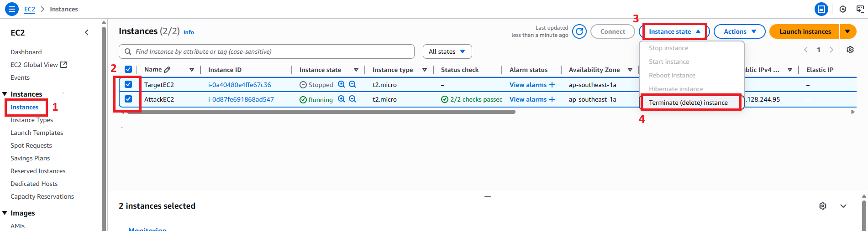868x231 pixels.
Task: Click plus icon next to AttackEC2 View alarms
Action: pos(552,99)
